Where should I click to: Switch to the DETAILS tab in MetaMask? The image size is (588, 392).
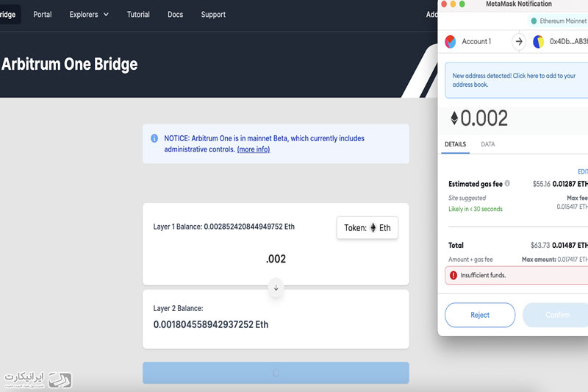455,144
